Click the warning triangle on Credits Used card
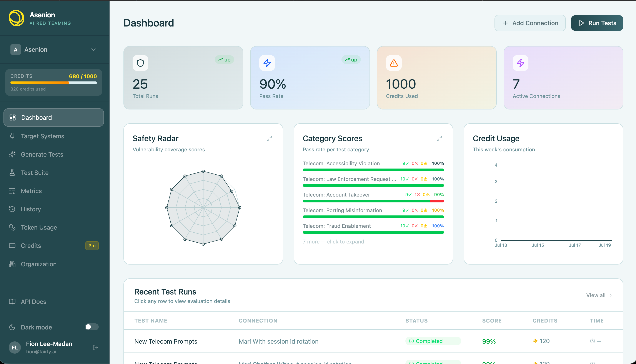636x364 pixels. click(x=394, y=63)
